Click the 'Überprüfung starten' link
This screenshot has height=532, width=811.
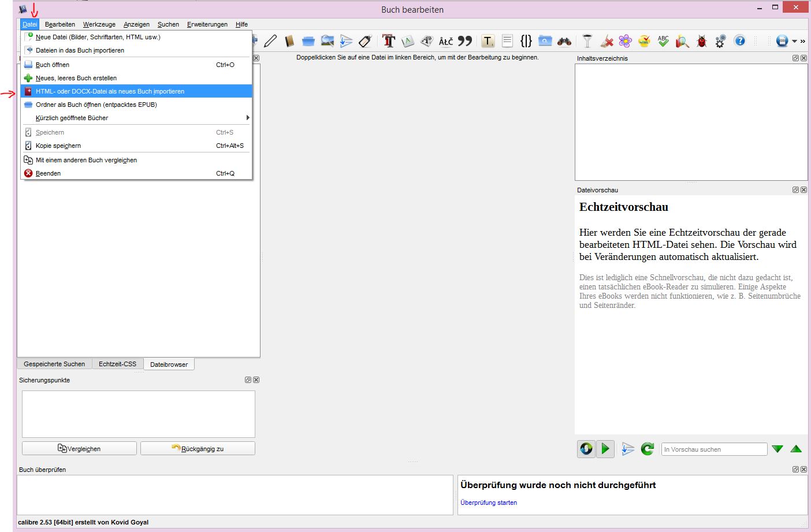(x=489, y=503)
